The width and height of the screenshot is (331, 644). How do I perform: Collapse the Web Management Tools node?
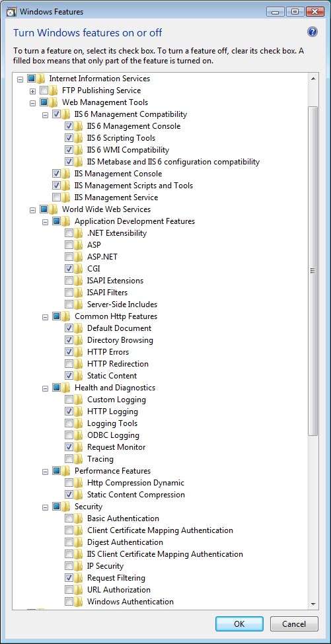point(33,102)
